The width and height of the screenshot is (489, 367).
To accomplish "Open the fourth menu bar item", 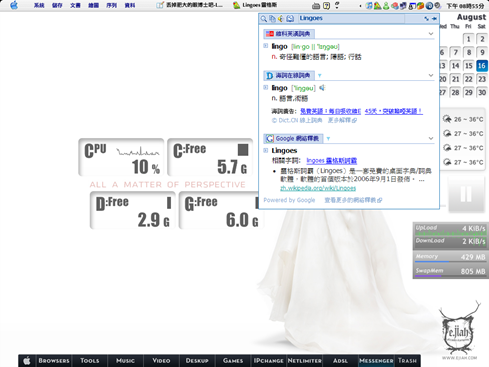I will 93,5.
